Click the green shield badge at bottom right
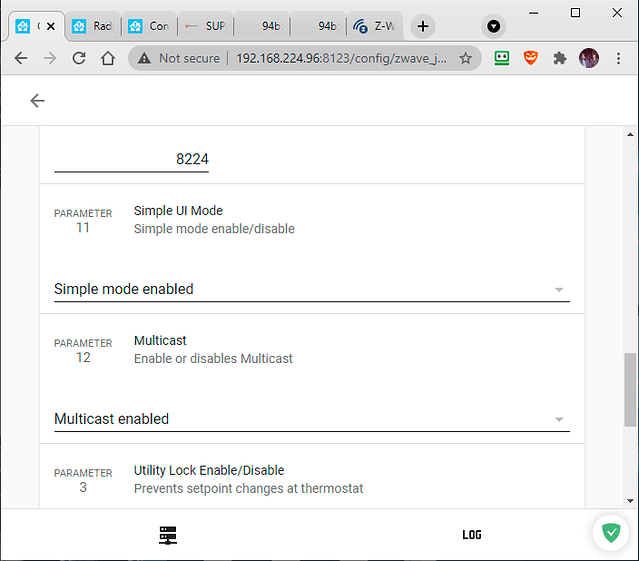 click(x=610, y=533)
